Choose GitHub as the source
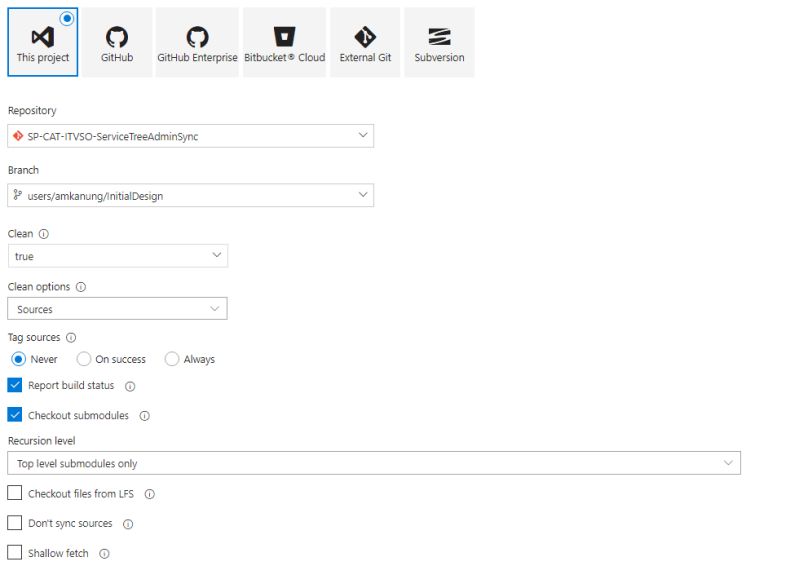The height and width of the screenshot is (566, 799). [x=117, y=42]
